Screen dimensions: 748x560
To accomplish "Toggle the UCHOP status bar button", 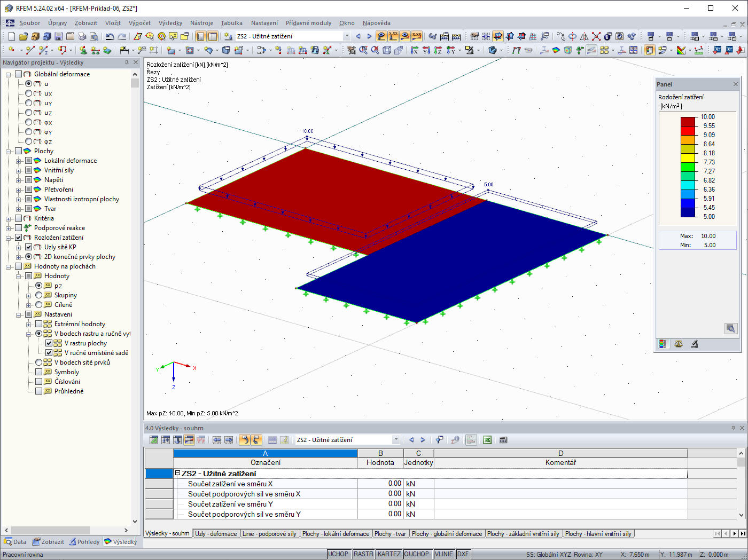I will pos(338,554).
